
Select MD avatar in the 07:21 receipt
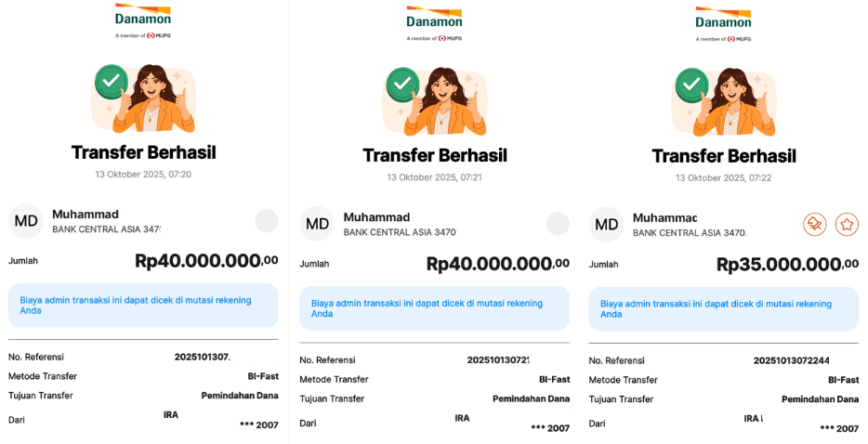pos(317,224)
